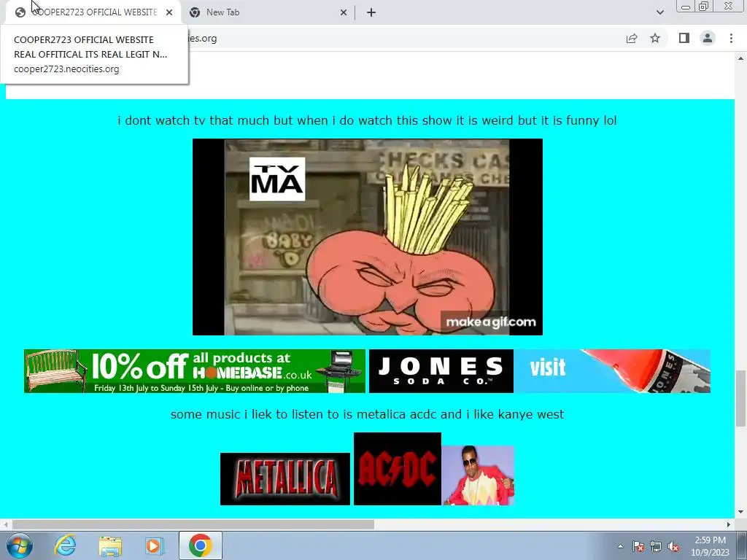This screenshot has width=747, height=560.
Task: Open the Chrome three-dot menu
Action: (731, 38)
